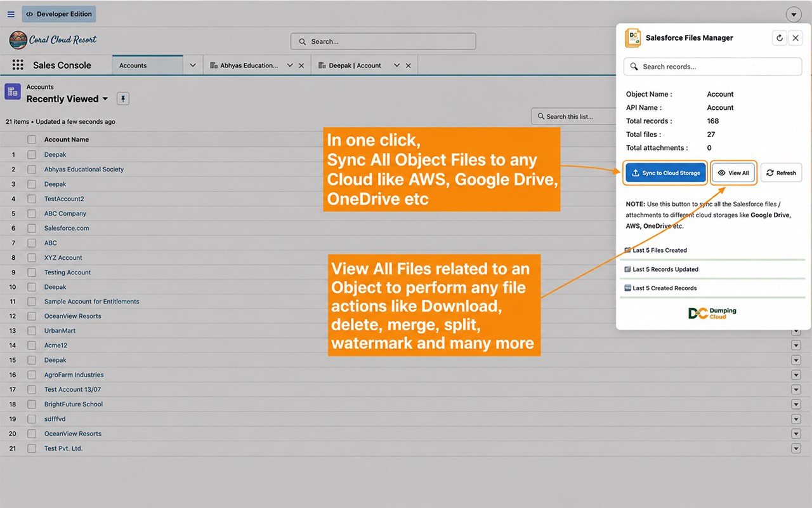Switch to the Deepak | Account tab
812x508 pixels.
pos(355,65)
